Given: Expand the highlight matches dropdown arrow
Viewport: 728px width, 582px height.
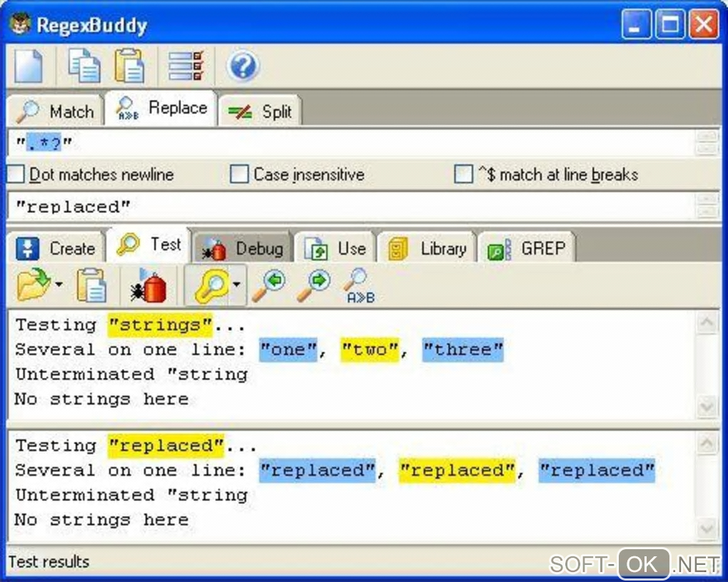Looking at the screenshot, I should [x=237, y=285].
